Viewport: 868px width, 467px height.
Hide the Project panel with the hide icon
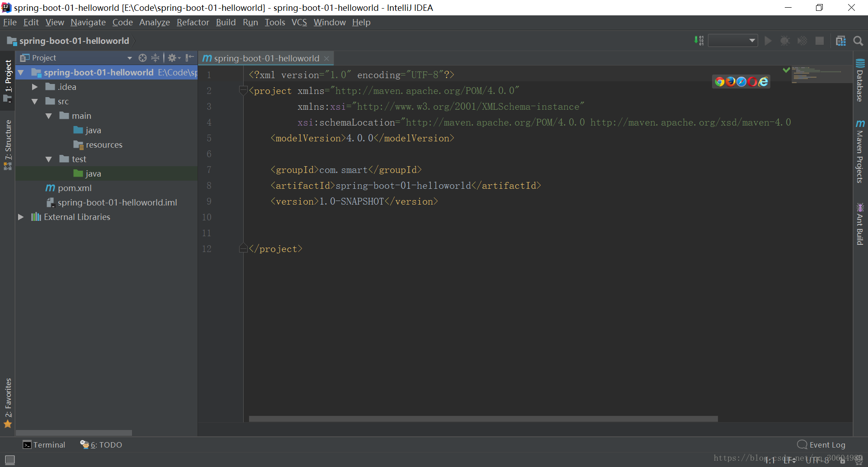coord(190,57)
